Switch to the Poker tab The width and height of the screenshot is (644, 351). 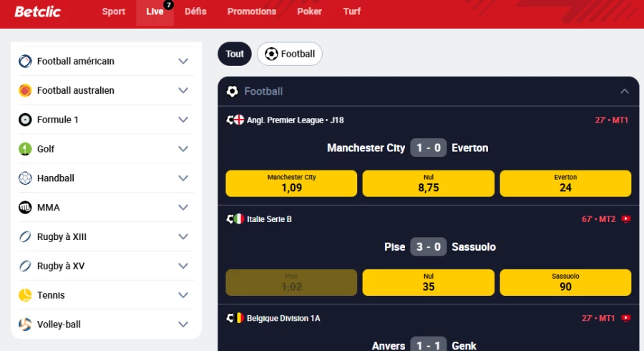click(x=309, y=11)
